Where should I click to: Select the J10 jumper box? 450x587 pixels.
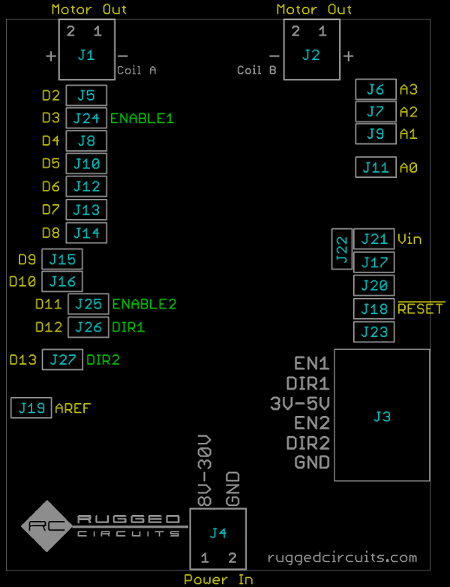86,164
